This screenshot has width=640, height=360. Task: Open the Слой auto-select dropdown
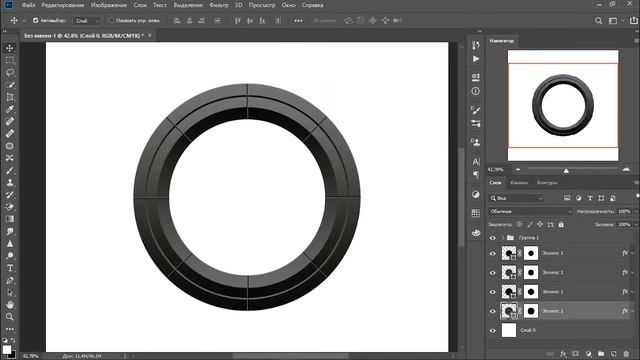(x=87, y=20)
